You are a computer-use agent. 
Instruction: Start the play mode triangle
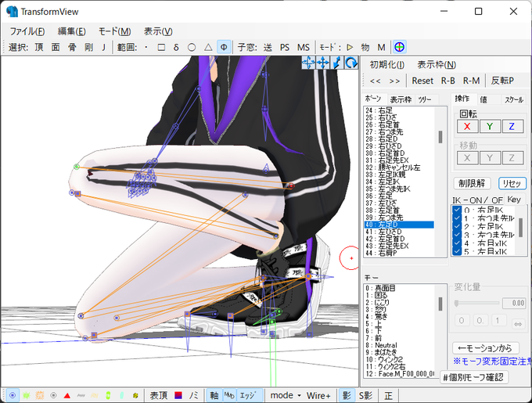click(350, 47)
